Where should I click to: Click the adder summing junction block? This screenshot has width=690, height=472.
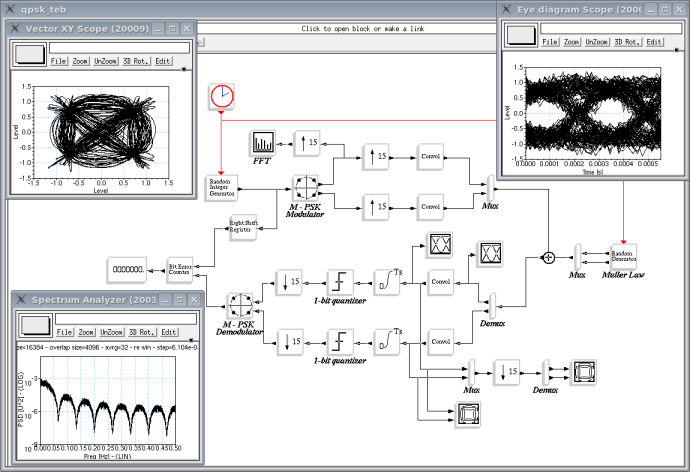(548, 258)
